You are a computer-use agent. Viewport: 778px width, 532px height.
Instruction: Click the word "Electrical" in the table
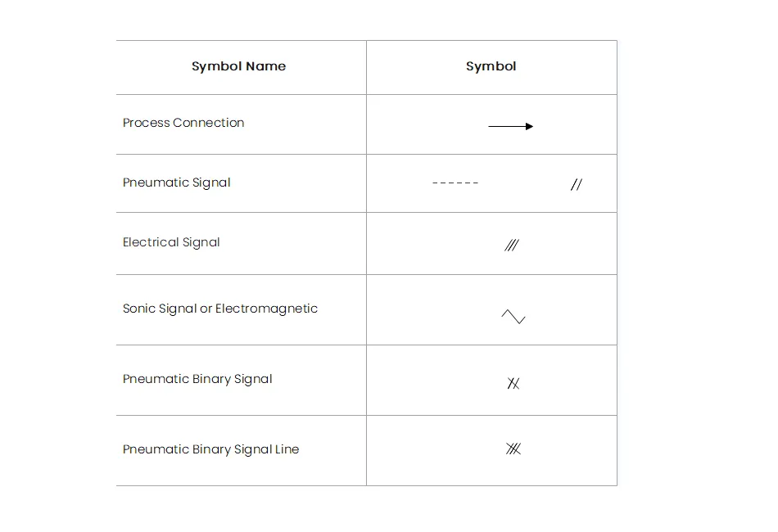coord(150,242)
